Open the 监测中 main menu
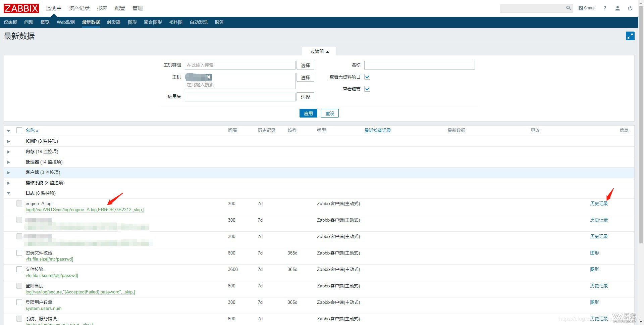The image size is (644, 325). (x=54, y=8)
